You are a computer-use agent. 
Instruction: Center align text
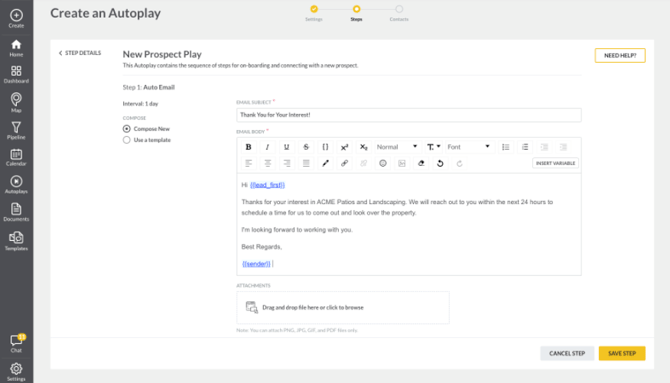coord(267,163)
